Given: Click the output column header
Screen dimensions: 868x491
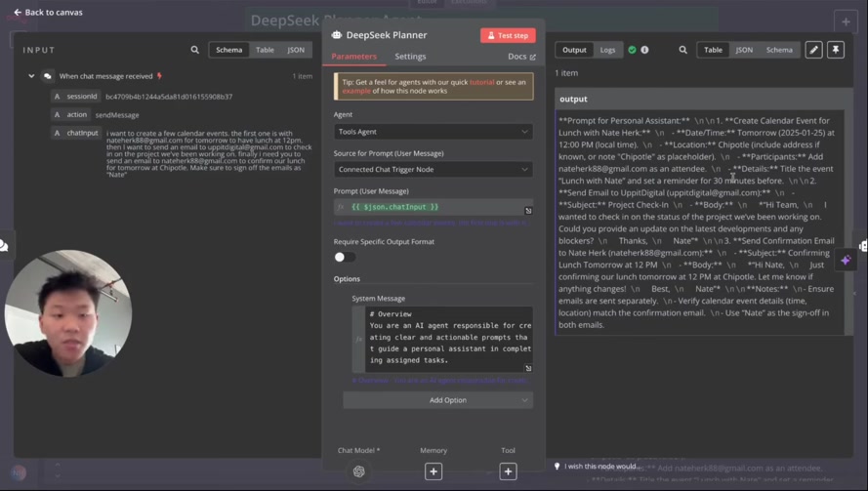Looking at the screenshot, I should [704, 100].
